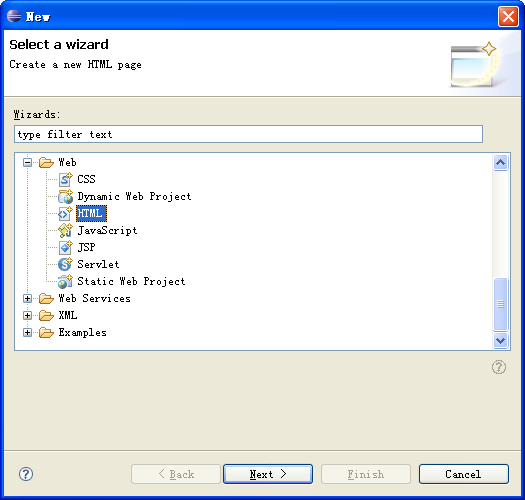Select the CSS wizard icon
Image resolution: width=525 pixels, height=500 pixels.
pyautogui.click(x=65, y=179)
